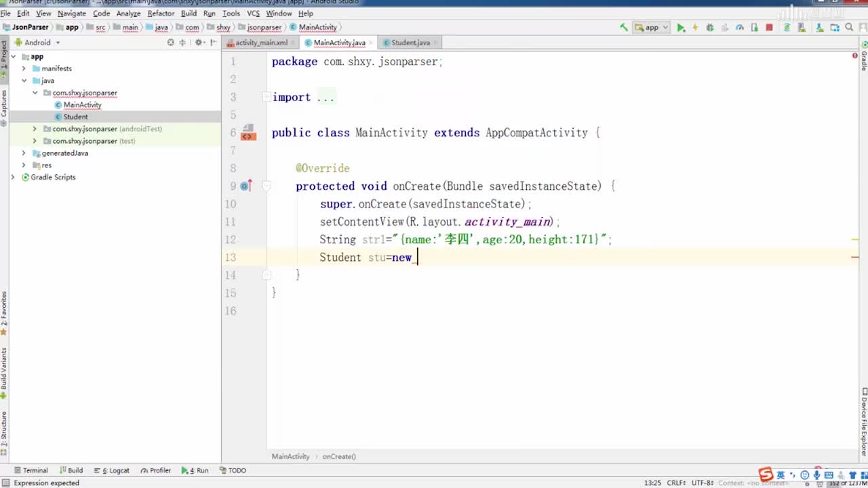Click JsonParser breadcrumb in navigation bar

coord(26,27)
